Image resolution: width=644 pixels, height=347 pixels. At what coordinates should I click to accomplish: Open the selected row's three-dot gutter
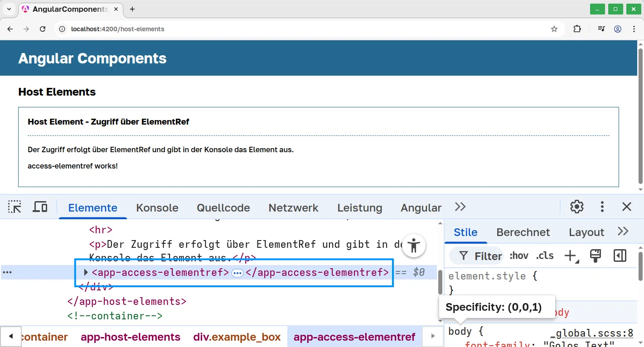(x=7, y=272)
